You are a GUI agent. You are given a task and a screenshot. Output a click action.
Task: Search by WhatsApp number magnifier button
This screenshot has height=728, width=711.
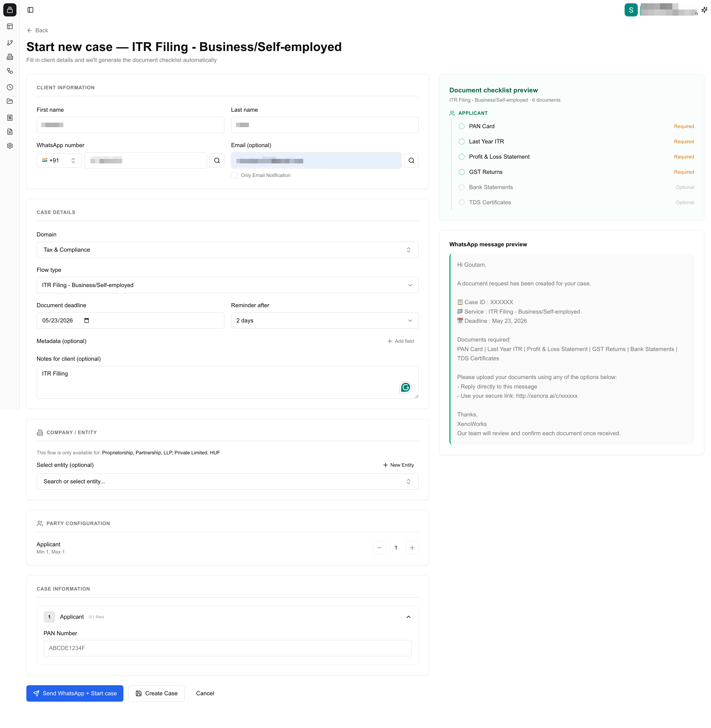click(217, 161)
